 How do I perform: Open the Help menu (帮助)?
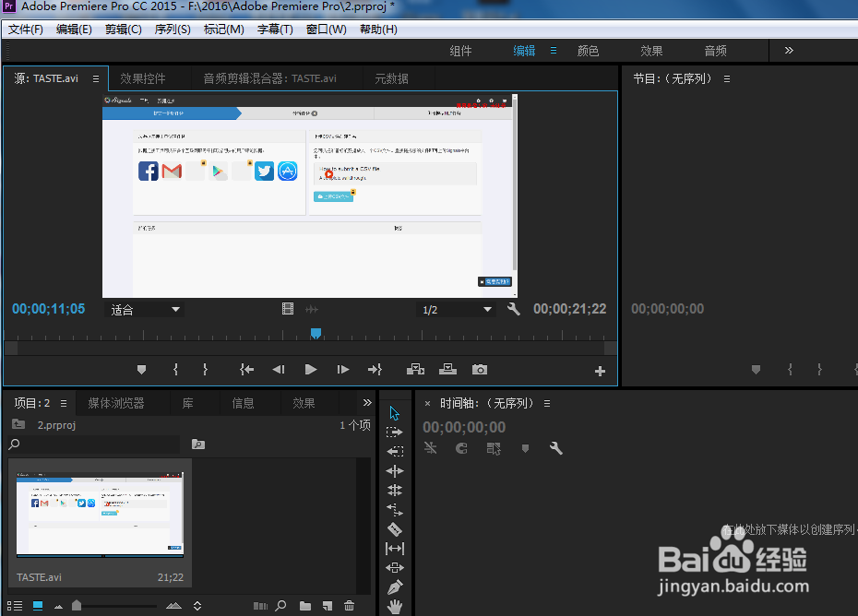[x=378, y=29]
